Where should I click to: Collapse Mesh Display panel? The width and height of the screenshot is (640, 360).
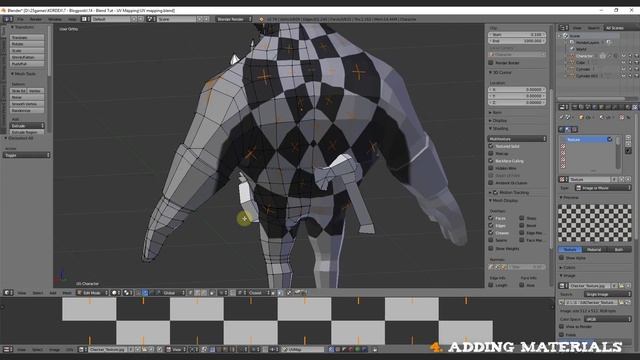(x=503, y=200)
